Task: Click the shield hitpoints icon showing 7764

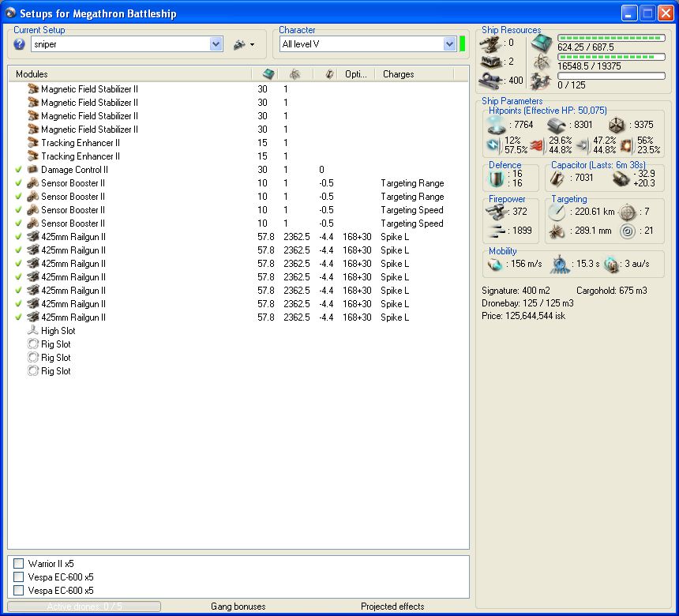Action: (497, 126)
